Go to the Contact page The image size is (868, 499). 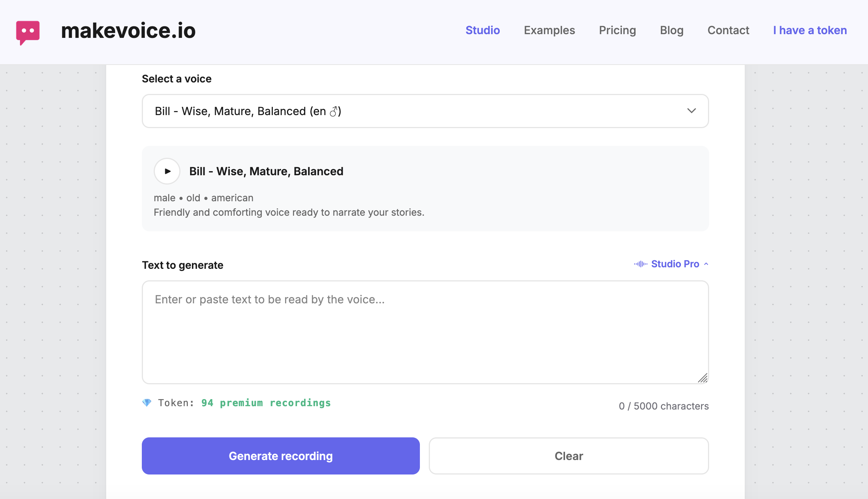[728, 30]
